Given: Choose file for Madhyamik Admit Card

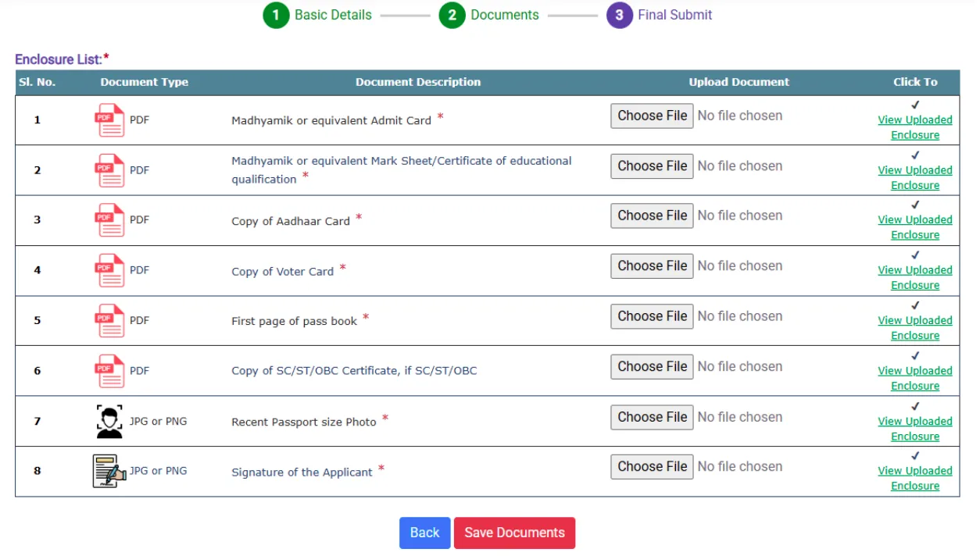Looking at the screenshot, I should (x=652, y=116).
